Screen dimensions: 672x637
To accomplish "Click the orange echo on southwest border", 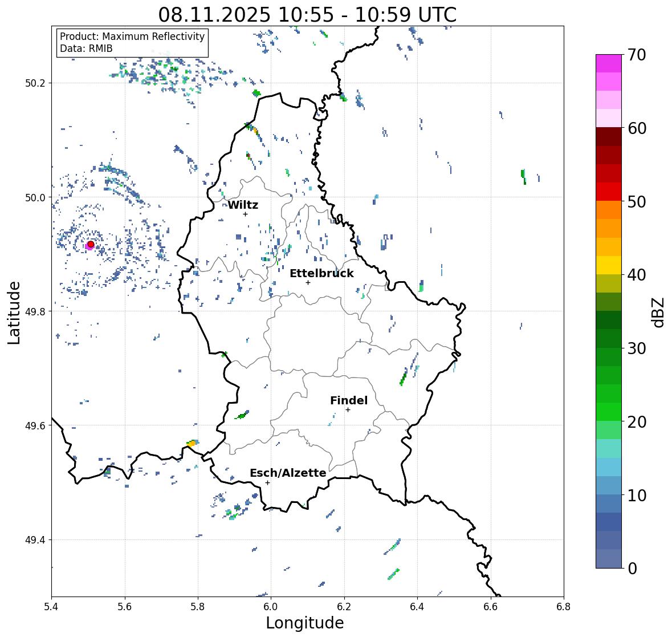I will pyautogui.click(x=193, y=443).
